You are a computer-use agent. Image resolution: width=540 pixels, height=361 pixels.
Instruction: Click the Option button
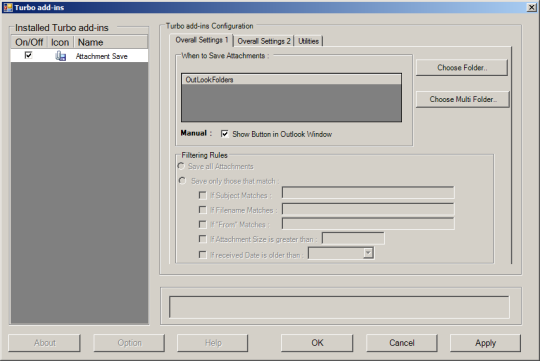pos(129,343)
